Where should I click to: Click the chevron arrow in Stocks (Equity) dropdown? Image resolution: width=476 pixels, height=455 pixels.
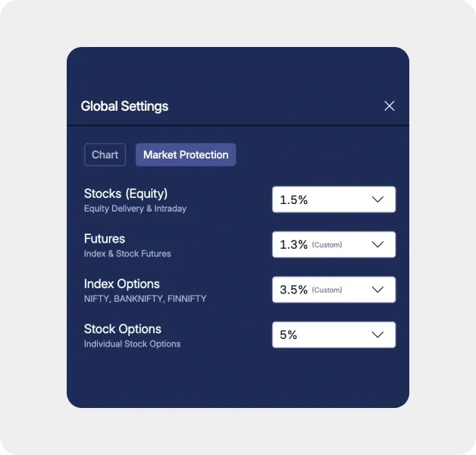377,199
